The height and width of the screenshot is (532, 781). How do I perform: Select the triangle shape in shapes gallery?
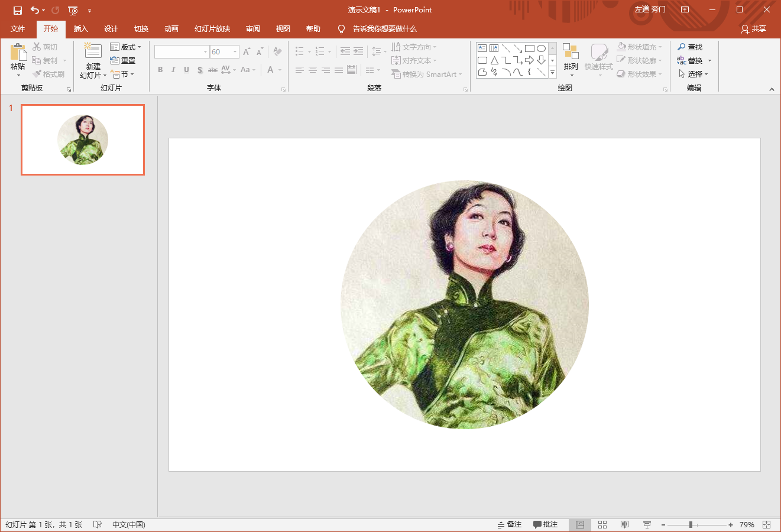pyautogui.click(x=494, y=60)
